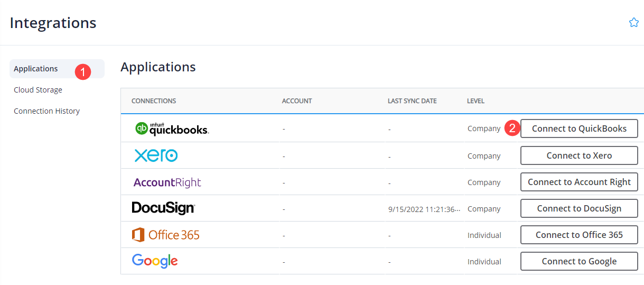Click the Company level cell for QuickBooks

484,128
